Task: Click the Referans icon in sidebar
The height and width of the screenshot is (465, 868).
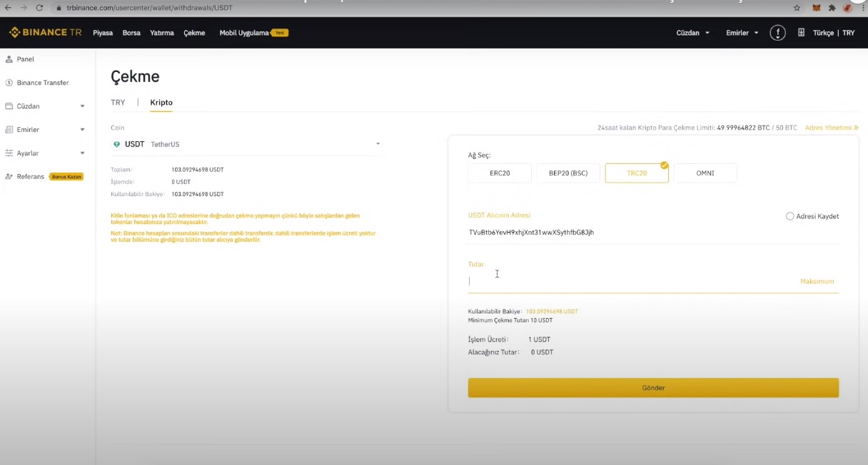Action: click(x=9, y=177)
